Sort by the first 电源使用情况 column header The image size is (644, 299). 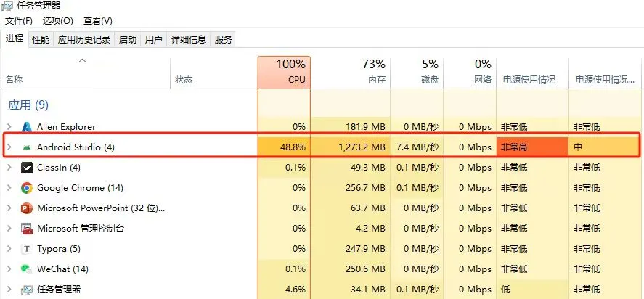pos(532,73)
